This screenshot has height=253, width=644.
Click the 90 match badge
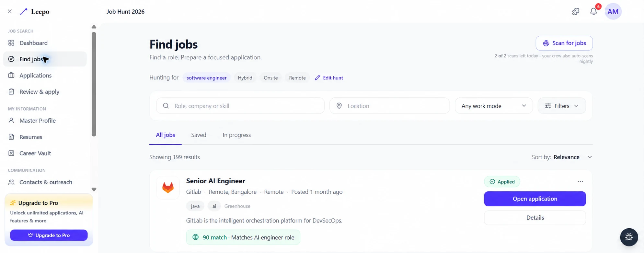coord(243,237)
